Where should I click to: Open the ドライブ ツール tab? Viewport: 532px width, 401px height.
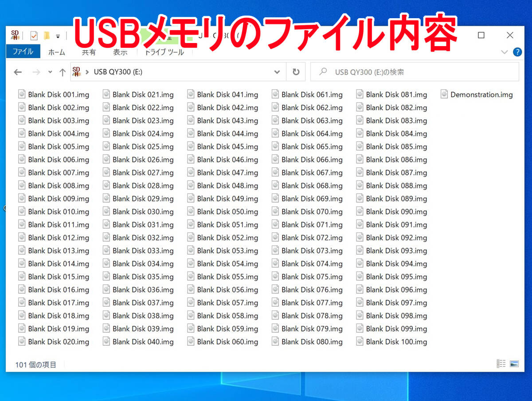[x=164, y=52]
